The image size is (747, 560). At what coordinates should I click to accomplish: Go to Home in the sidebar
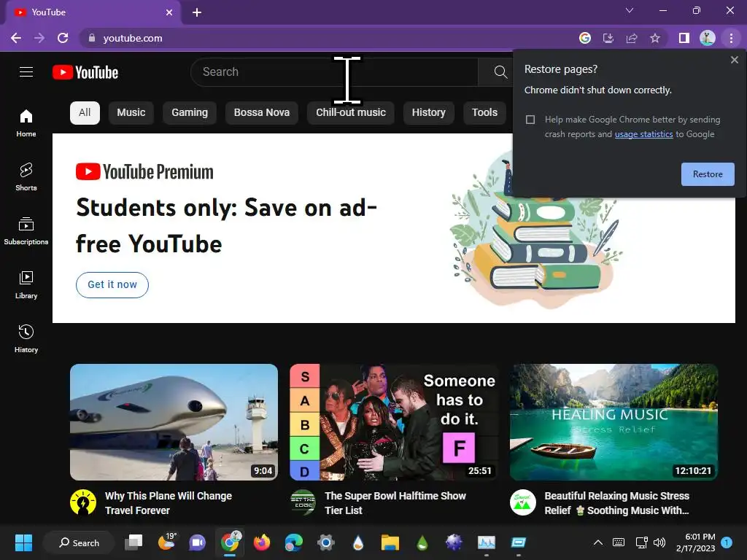(26, 122)
